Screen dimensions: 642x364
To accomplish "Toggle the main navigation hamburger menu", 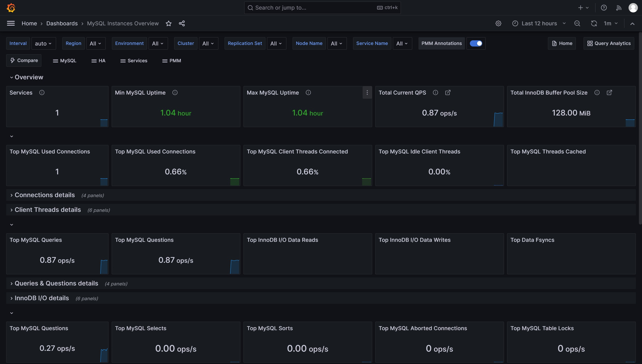I will click(11, 24).
